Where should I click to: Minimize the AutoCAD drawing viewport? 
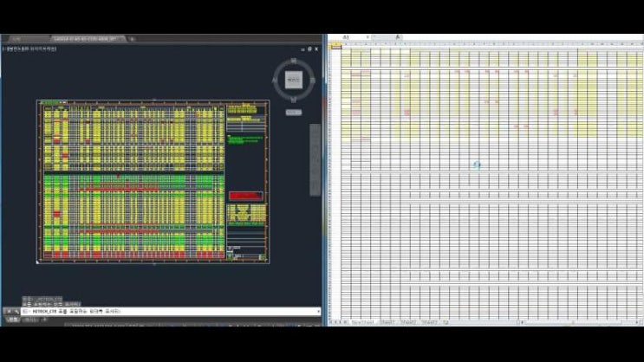303,49
